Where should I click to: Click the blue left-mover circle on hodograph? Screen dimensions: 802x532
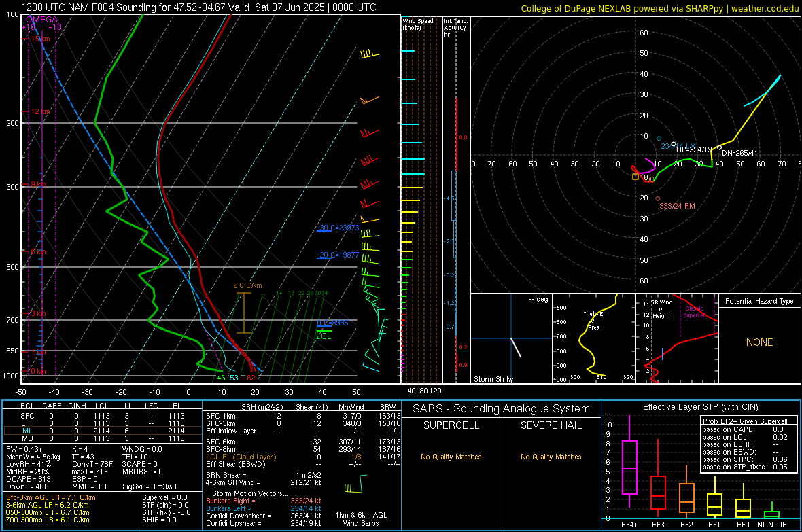click(x=659, y=139)
